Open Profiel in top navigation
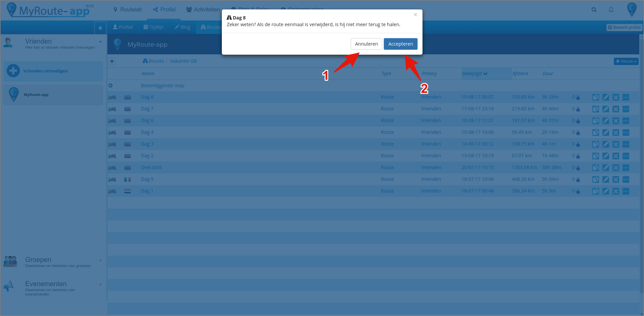The height and width of the screenshot is (316, 644). 164,9
